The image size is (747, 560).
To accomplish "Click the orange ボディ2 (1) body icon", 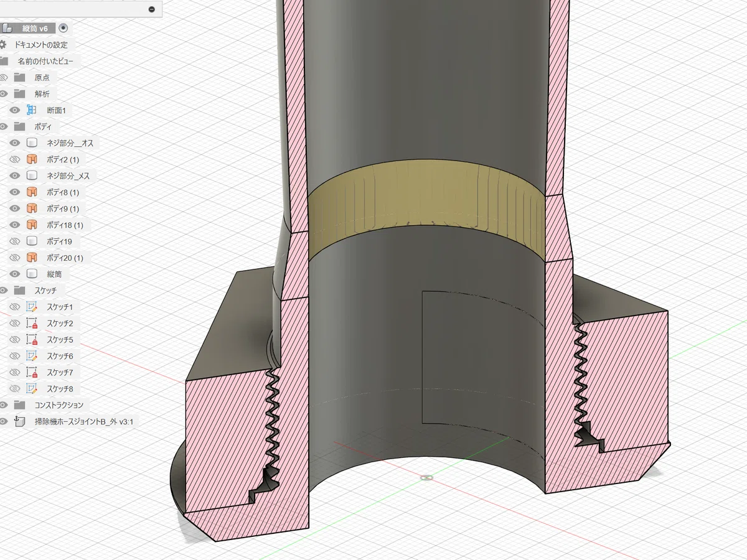I will pos(32,159).
